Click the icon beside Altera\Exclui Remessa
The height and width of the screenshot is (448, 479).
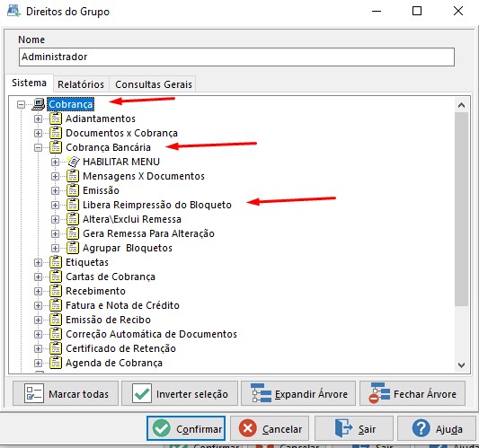(73, 219)
